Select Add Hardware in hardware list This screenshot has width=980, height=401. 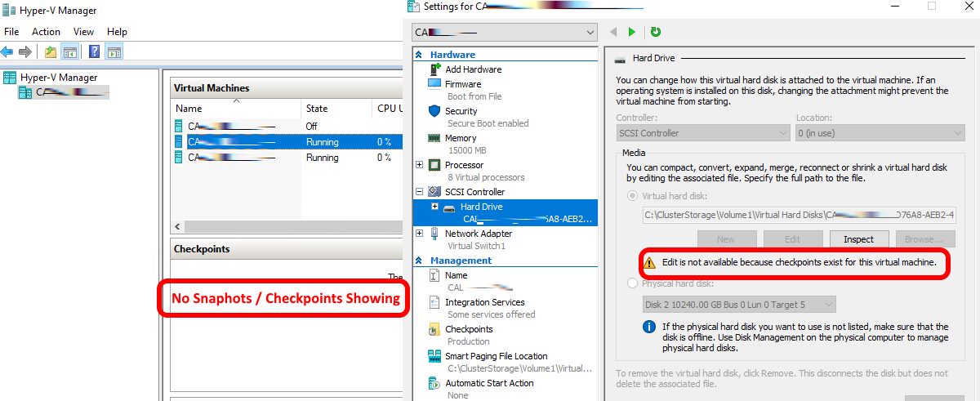pyautogui.click(x=473, y=69)
